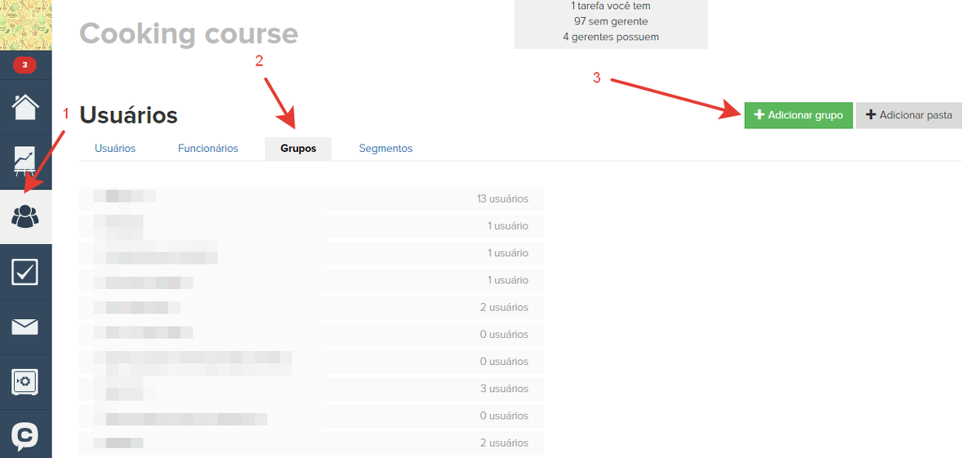Switch to the Usuários tab
Screen dimensions: 980x458
[115, 149]
